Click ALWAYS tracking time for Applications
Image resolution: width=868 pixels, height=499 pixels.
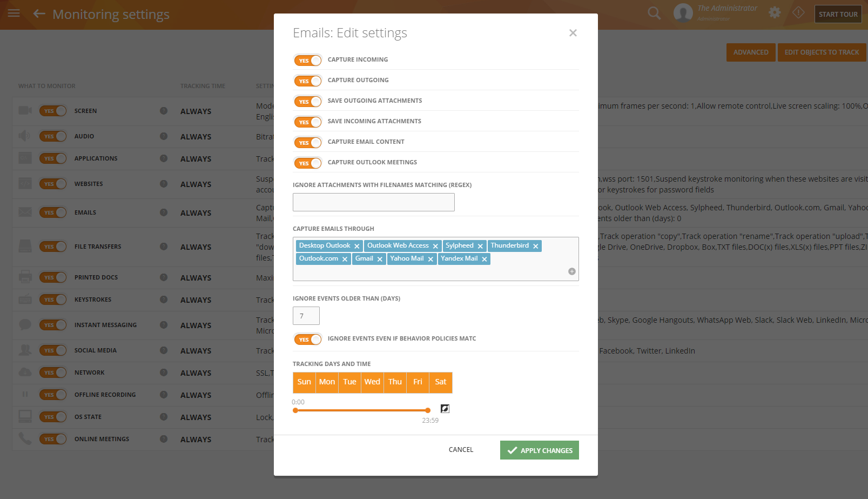point(196,159)
